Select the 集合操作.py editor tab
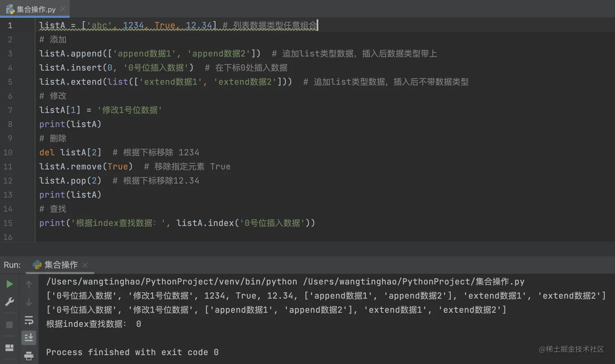This screenshot has height=364, width=615. tap(35, 9)
